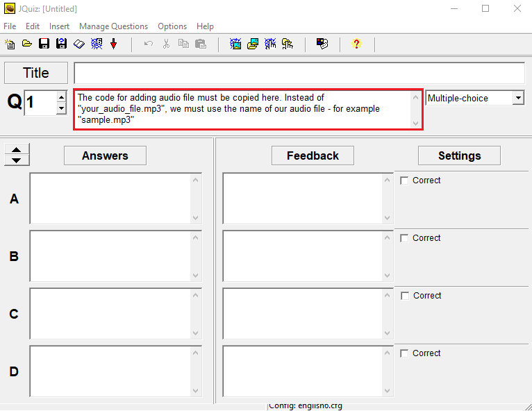Open the Insert menu

[59, 26]
